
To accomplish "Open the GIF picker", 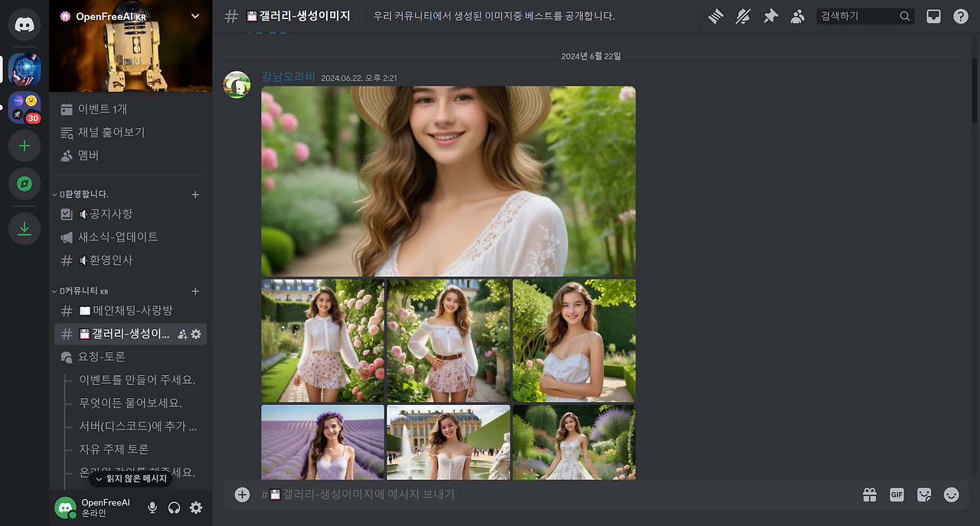I will pos(896,495).
